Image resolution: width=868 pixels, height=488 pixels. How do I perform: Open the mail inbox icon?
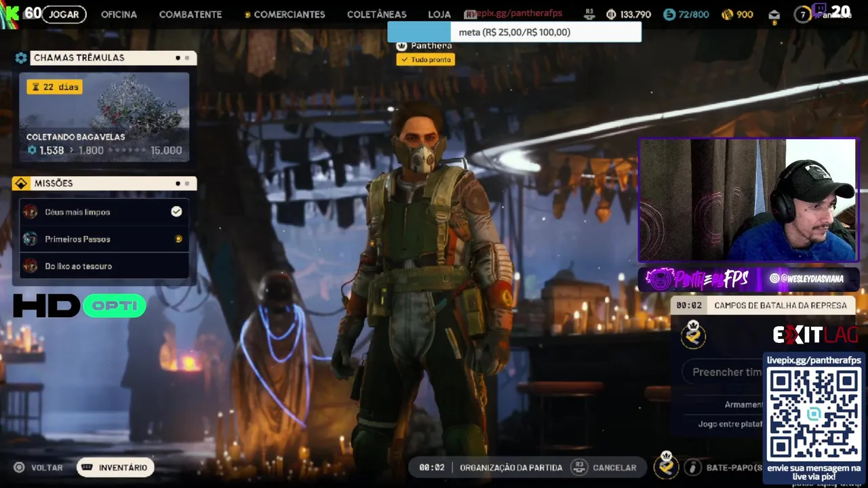coord(774,15)
